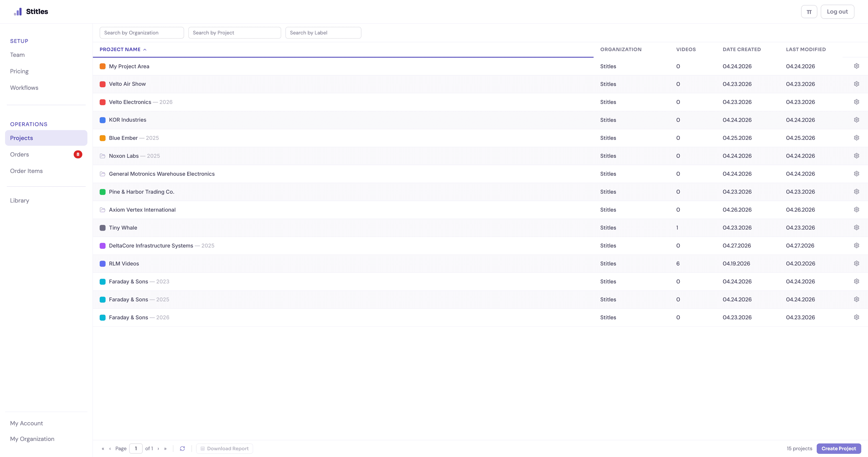Click Pine & Harbor Trading Co. name
Viewport: 868px width, 457px height.
point(142,192)
